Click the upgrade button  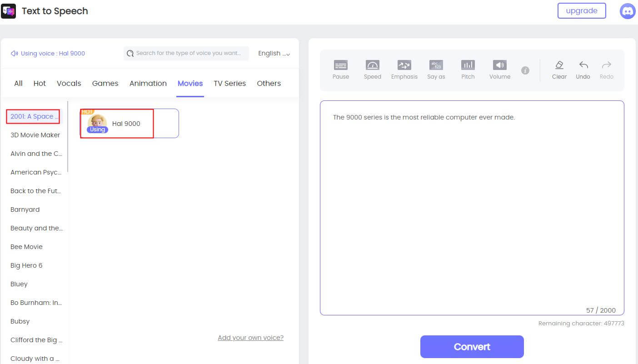pyautogui.click(x=582, y=11)
